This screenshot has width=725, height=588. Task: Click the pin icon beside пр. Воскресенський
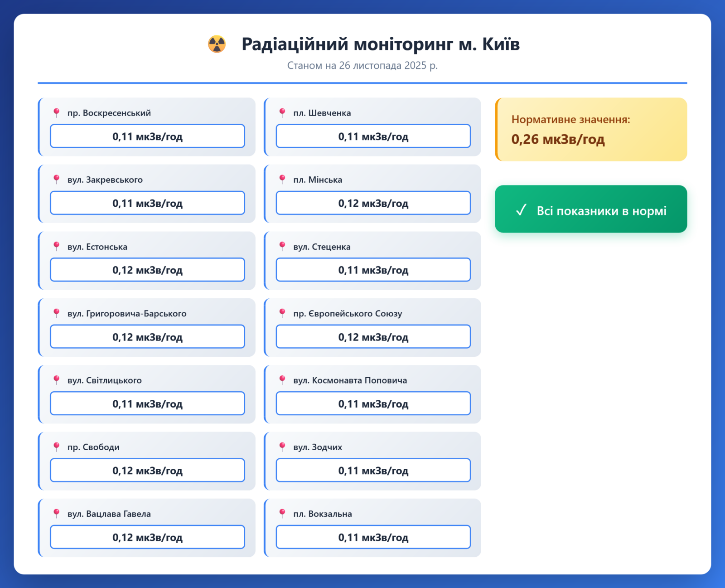[x=57, y=112]
